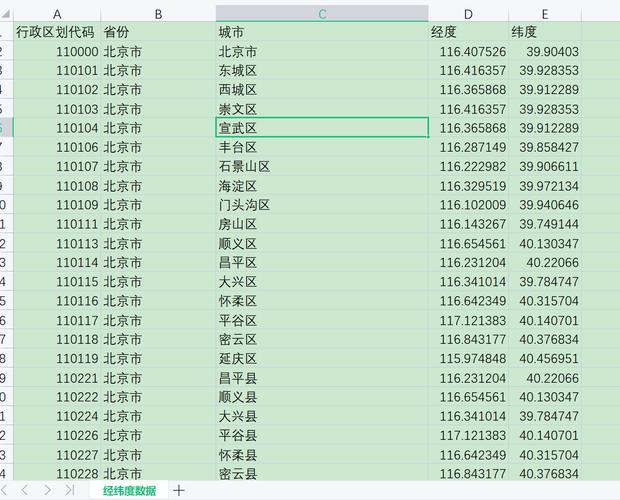Viewport: 620px width, 500px height.
Task: Select code cell 110228
Action: (57, 473)
